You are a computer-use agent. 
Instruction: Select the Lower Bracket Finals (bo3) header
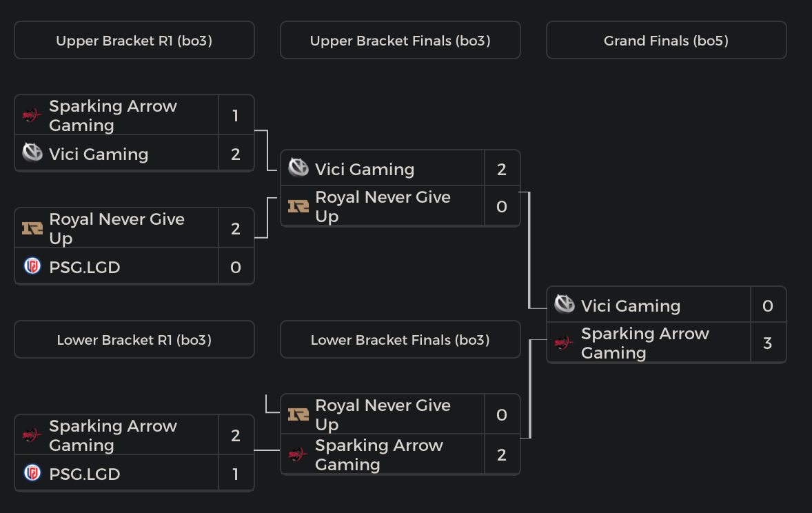(x=400, y=340)
